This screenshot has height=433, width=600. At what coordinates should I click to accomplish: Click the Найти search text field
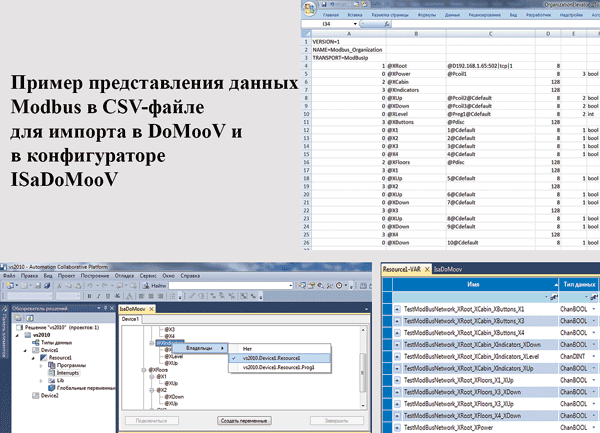228,285
